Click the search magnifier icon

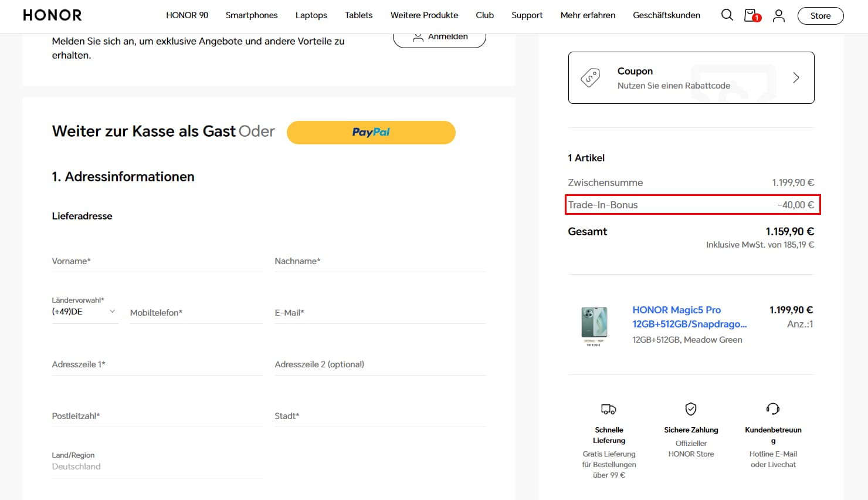[x=727, y=15]
